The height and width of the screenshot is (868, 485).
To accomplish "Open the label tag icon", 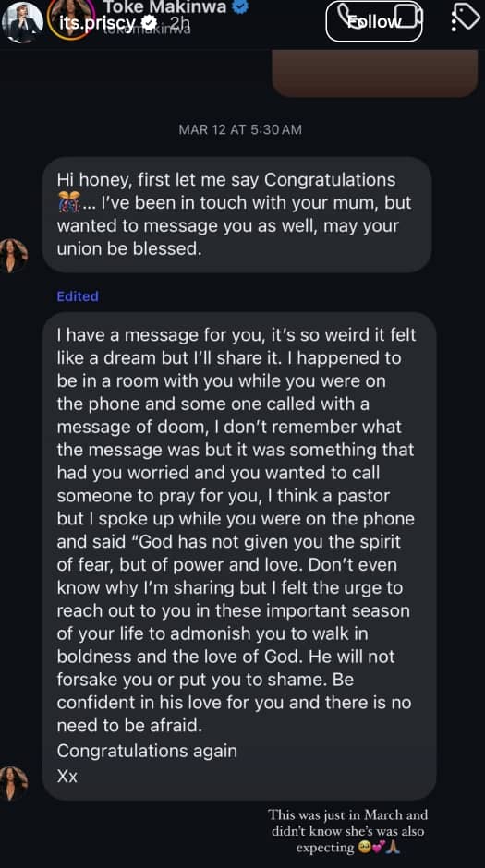I will coord(465,18).
